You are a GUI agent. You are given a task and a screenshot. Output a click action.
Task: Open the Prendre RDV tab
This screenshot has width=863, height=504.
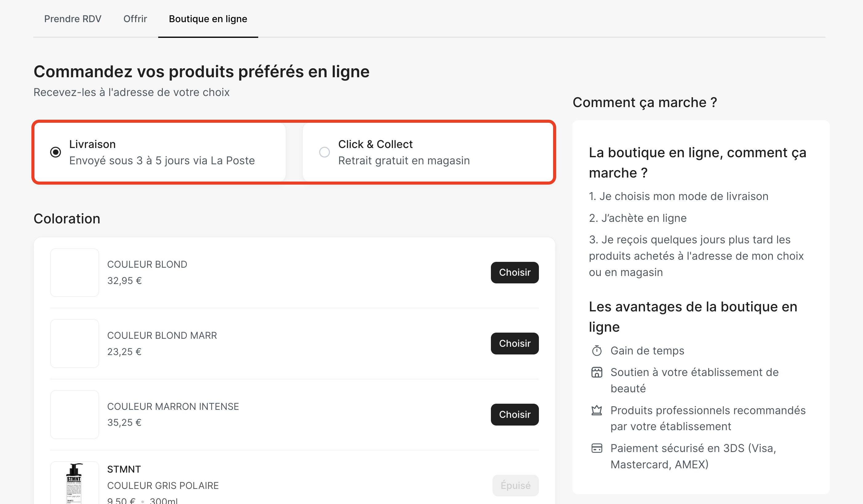(x=73, y=19)
